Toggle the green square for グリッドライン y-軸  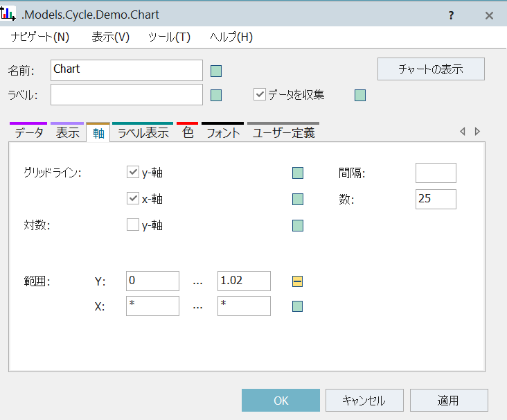[297, 173]
